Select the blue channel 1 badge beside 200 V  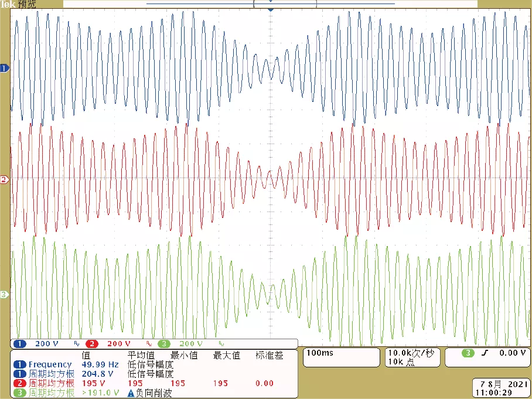coord(20,344)
